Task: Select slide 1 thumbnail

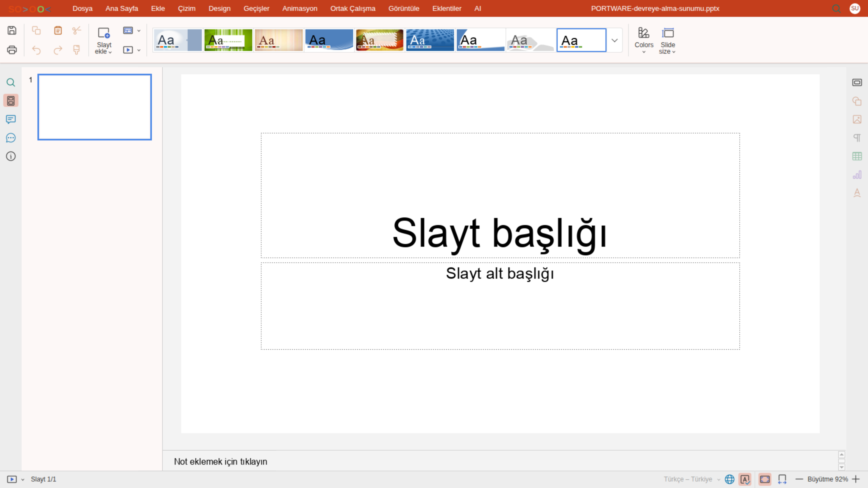Action: 95,107
